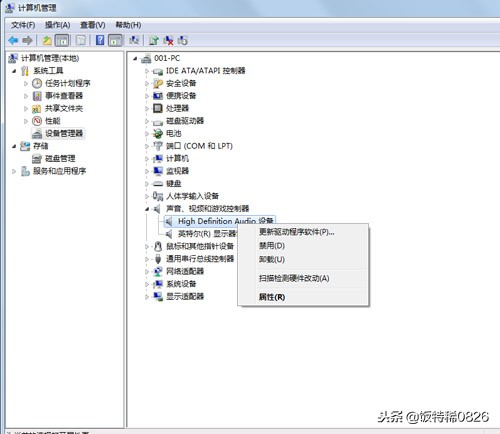
Task: Select the 001-PC computer node
Action: 167,58
